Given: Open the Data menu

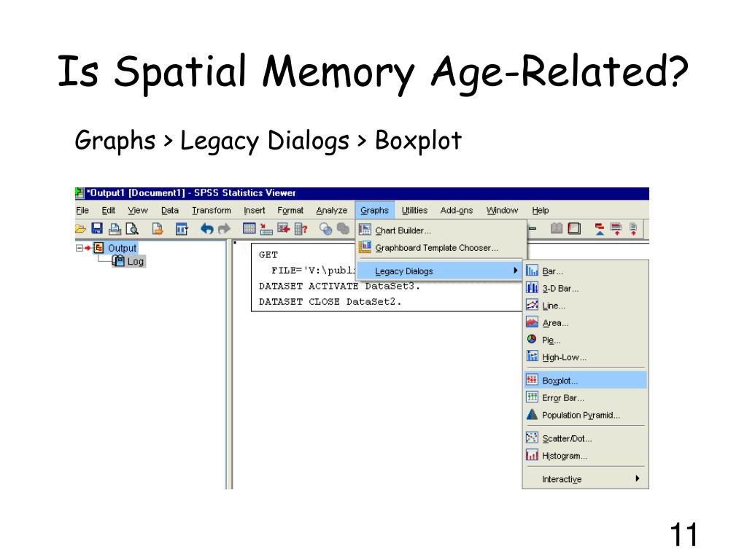Looking at the screenshot, I should [x=169, y=210].
